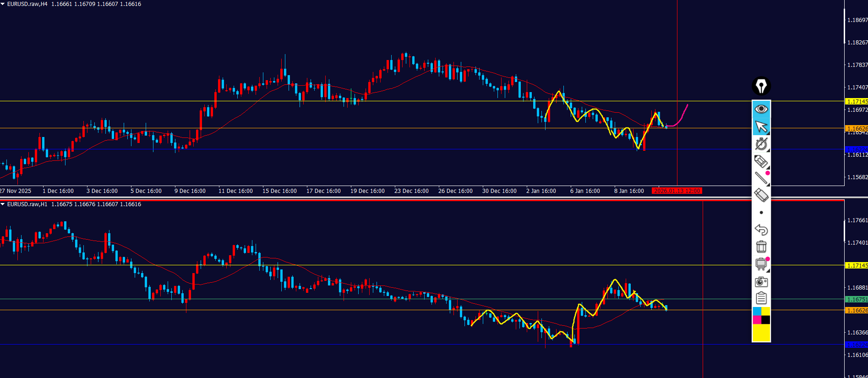Viewport: 868px width, 378px height.
Task: Select the straight line tool
Action: coord(761,178)
